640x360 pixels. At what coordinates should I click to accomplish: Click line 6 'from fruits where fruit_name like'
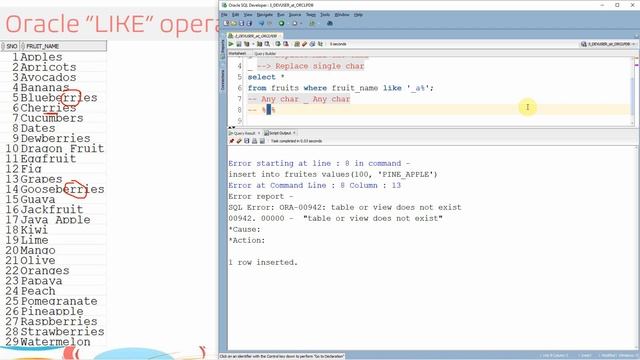340,88
